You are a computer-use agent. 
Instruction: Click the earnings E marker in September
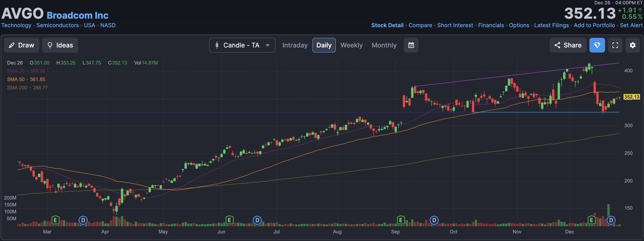pyautogui.click(x=401, y=220)
